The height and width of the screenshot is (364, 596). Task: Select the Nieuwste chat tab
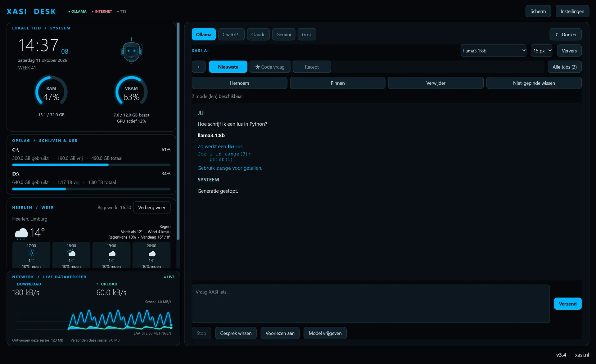click(x=228, y=67)
